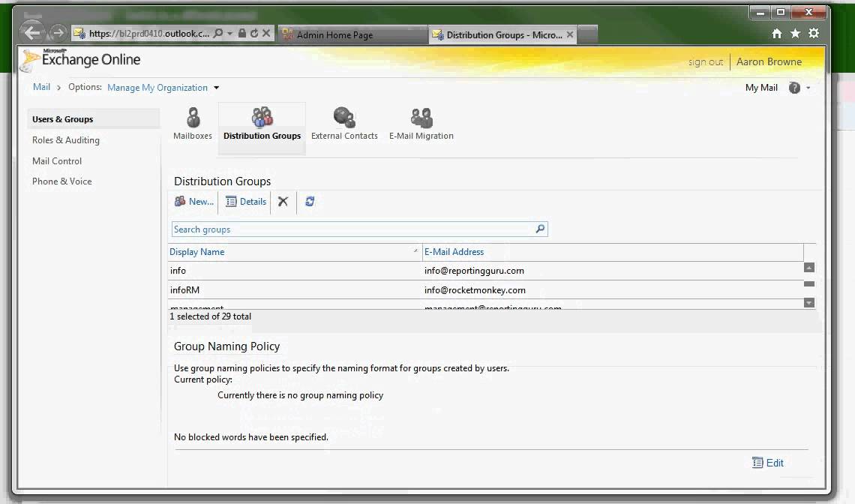Click the address bar search magnifier

(218, 34)
